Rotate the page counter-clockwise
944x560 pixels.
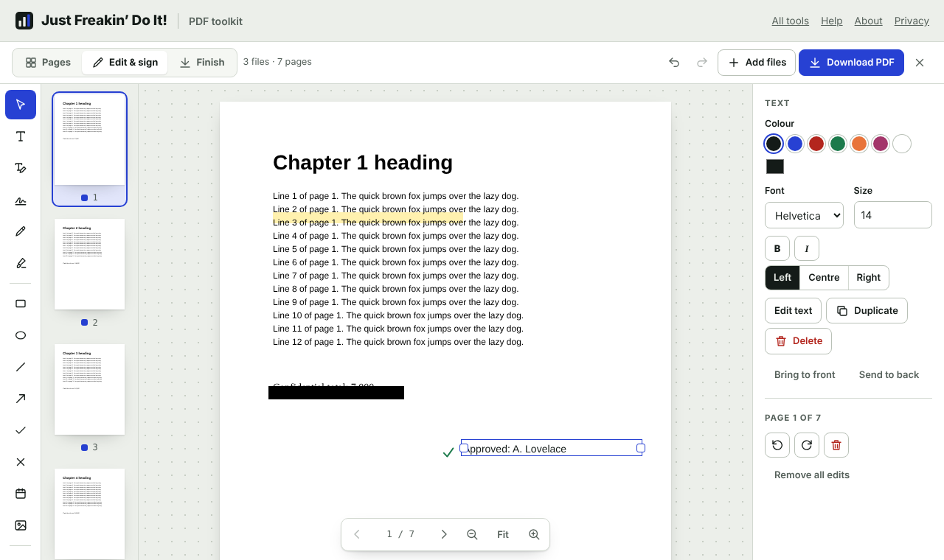click(x=777, y=445)
